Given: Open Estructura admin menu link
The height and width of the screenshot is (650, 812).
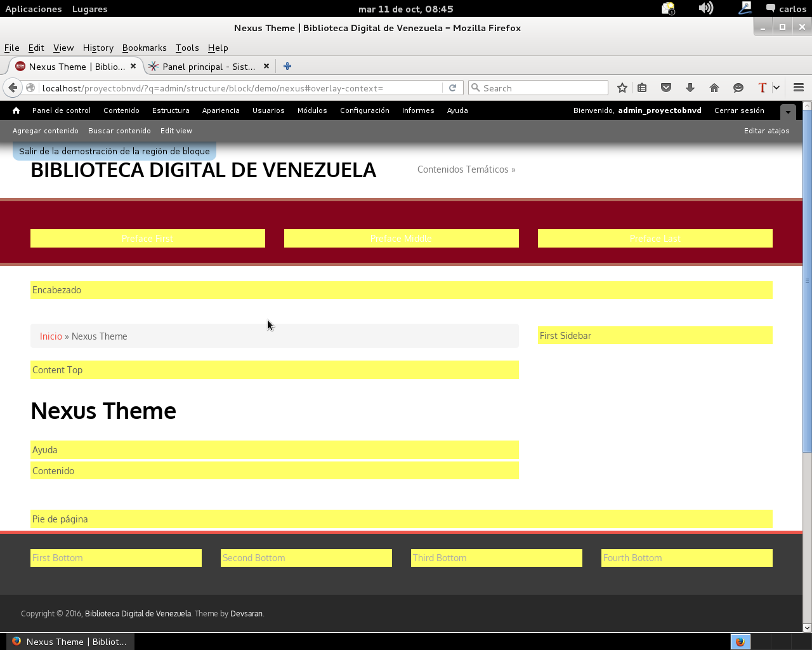Looking at the screenshot, I should pyautogui.click(x=171, y=110).
